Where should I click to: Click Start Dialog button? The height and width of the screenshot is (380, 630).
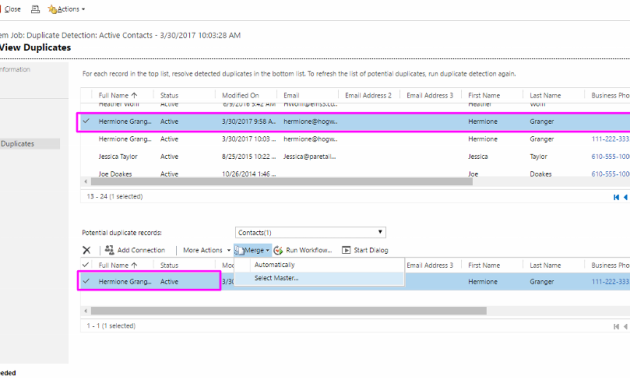click(x=365, y=250)
